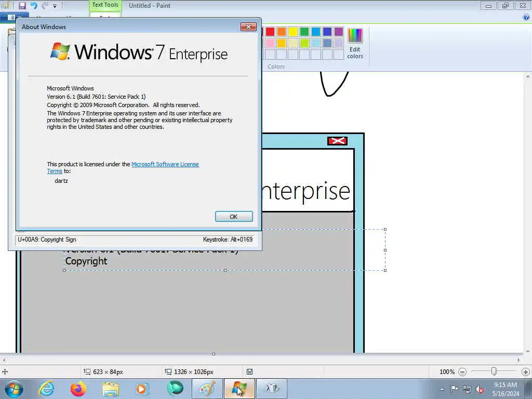532x399 pixels.
Task: Click the bottom-right handle of the text box
Action: tap(385, 270)
